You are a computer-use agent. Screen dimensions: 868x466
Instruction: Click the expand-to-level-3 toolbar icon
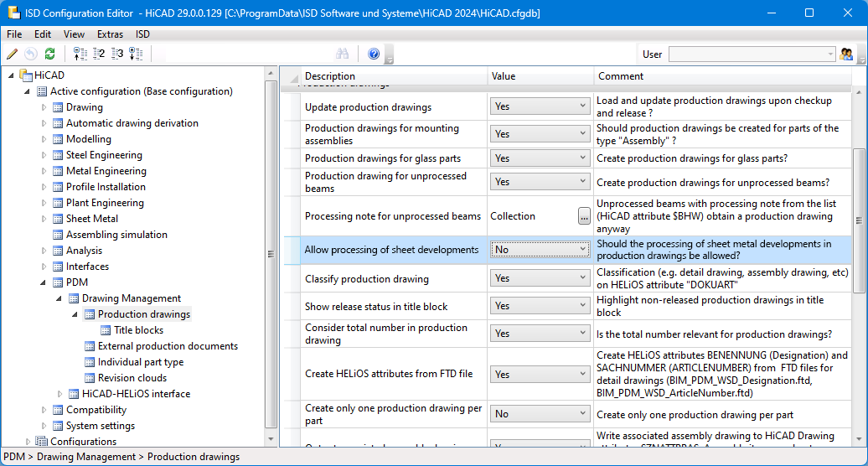116,54
